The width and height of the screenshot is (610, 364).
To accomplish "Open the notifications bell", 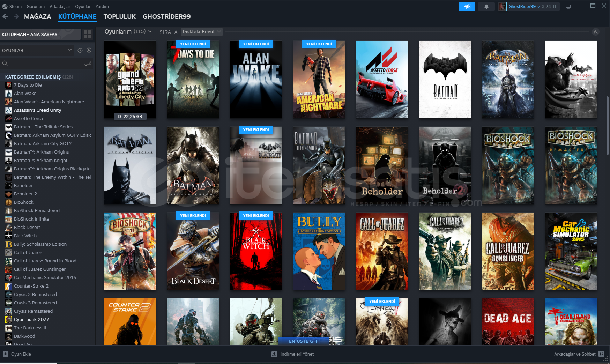I will [486, 7].
